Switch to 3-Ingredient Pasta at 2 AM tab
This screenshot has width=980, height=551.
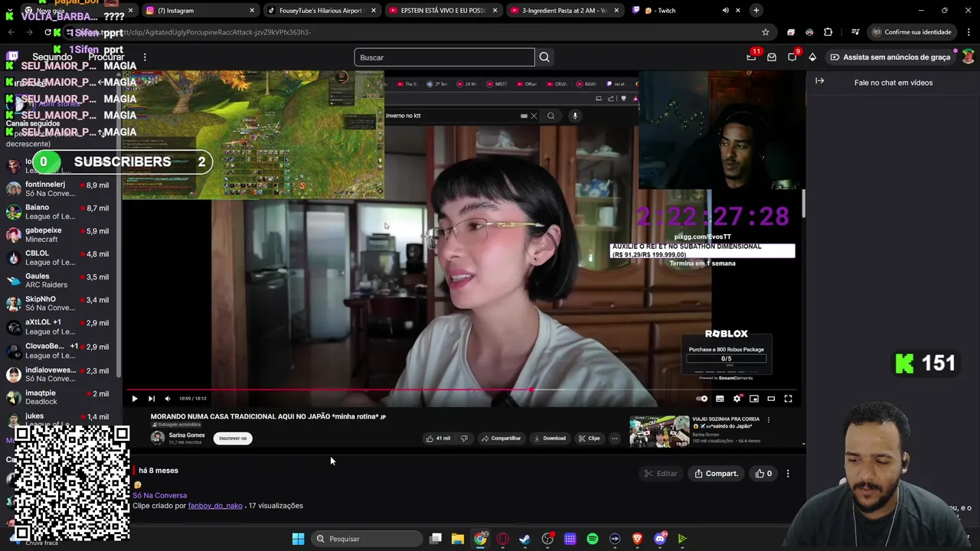tap(564, 11)
